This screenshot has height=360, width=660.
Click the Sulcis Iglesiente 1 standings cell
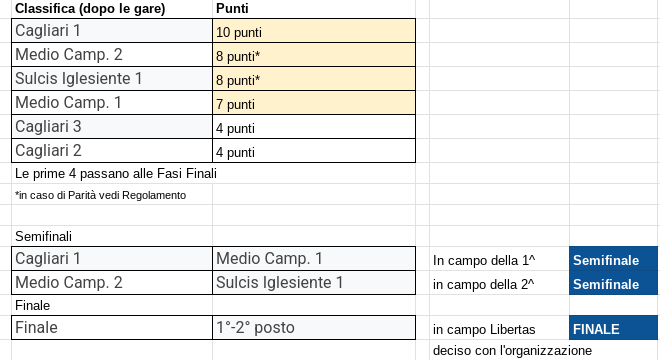[x=112, y=79]
